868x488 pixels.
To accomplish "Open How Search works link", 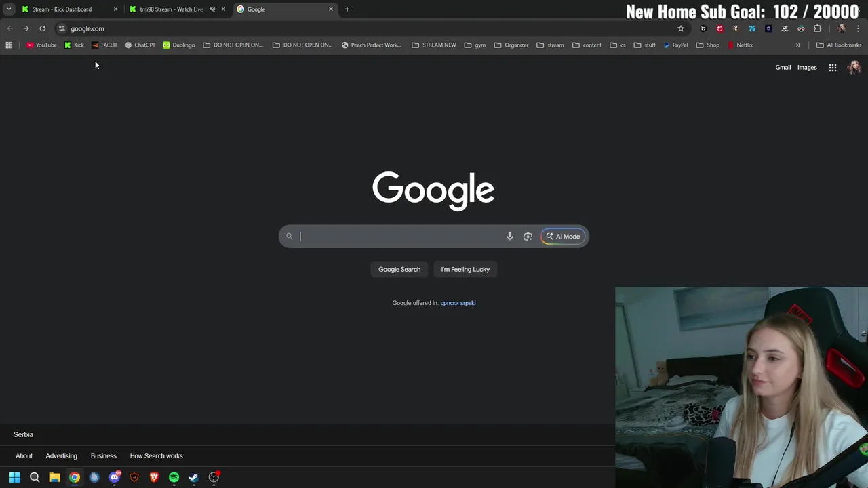I will (x=156, y=455).
